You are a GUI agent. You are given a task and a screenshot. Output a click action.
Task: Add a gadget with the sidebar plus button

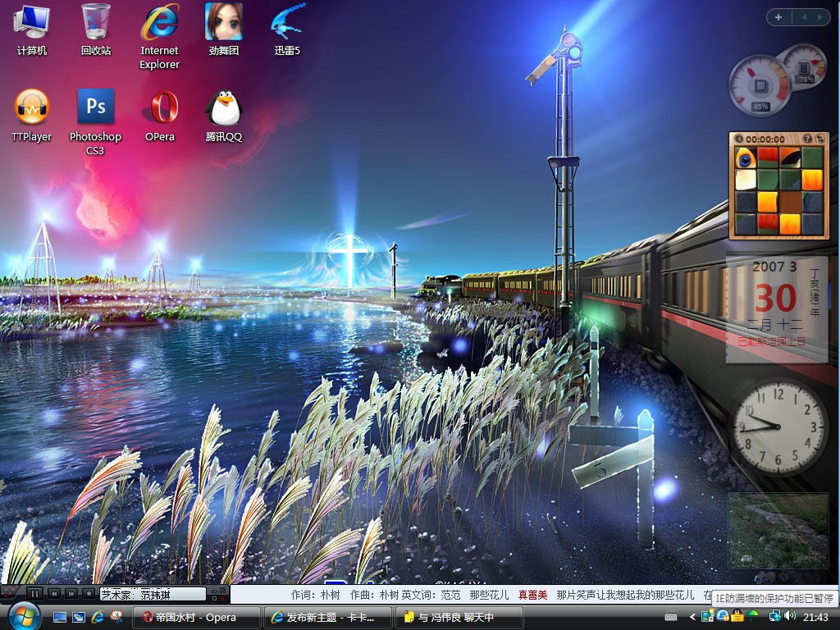click(x=778, y=17)
